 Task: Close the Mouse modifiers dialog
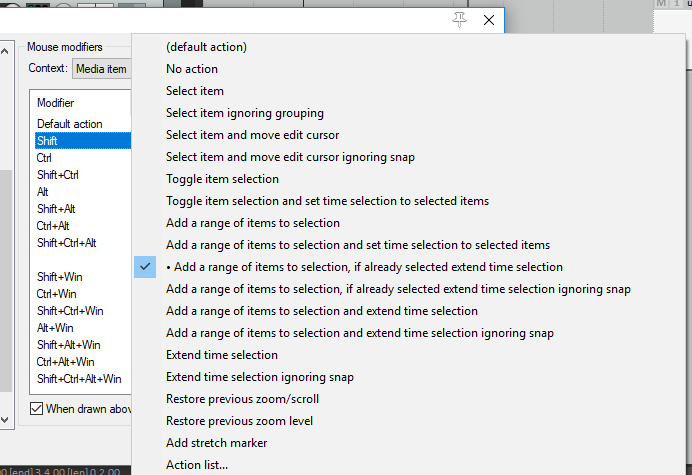pos(489,19)
